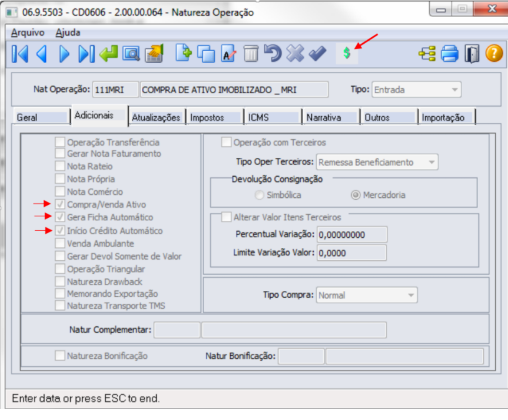Switch to the Atualizações tab

[156, 117]
